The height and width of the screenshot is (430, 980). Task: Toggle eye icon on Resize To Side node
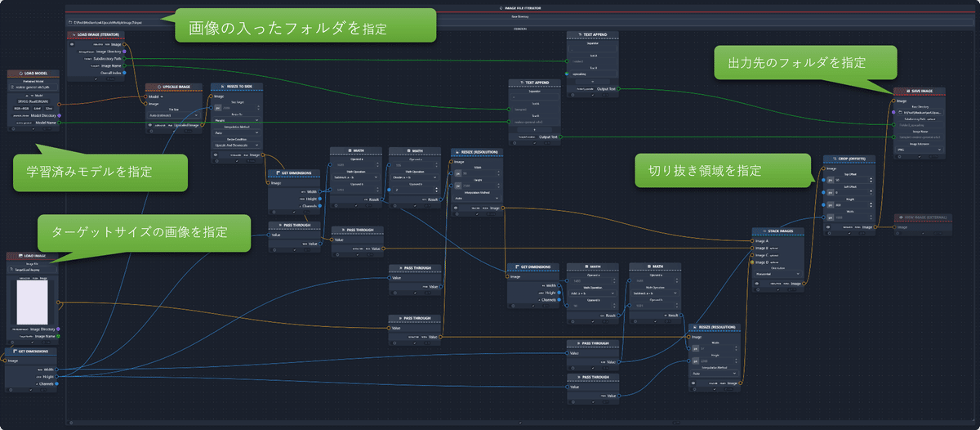click(x=216, y=155)
